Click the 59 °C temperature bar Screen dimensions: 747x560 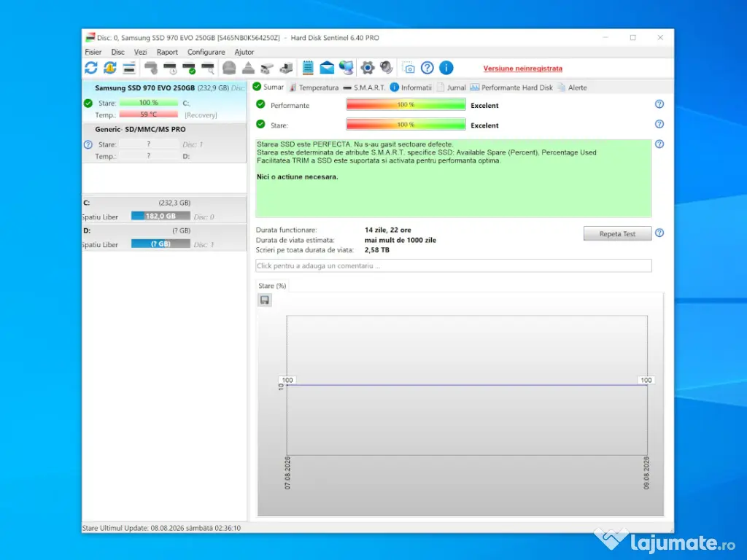(x=149, y=114)
